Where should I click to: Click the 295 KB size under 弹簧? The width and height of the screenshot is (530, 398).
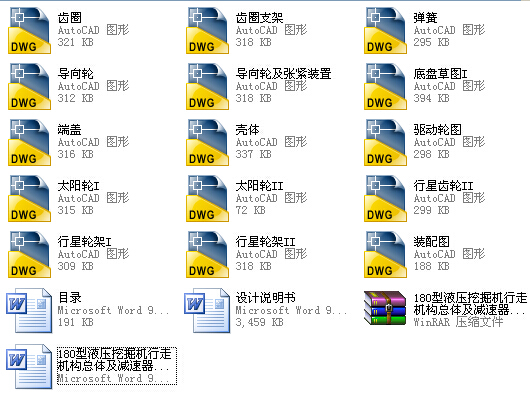431,43
